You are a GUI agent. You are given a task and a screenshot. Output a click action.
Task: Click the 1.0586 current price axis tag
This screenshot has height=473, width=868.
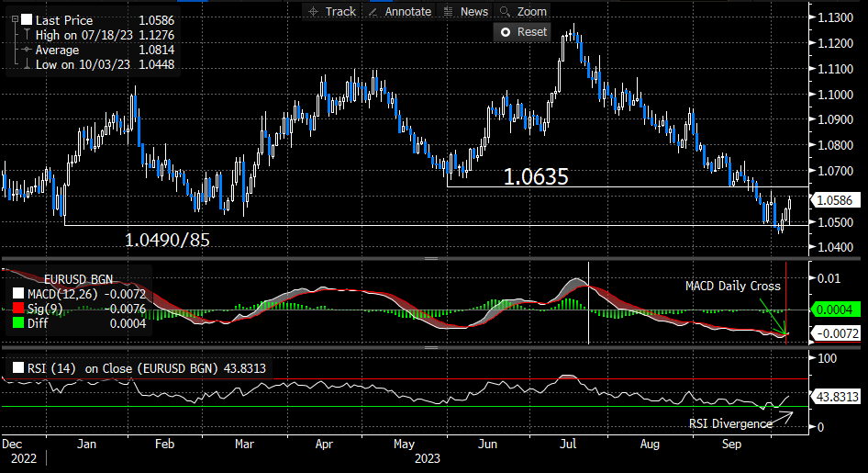click(x=835, y=200)
